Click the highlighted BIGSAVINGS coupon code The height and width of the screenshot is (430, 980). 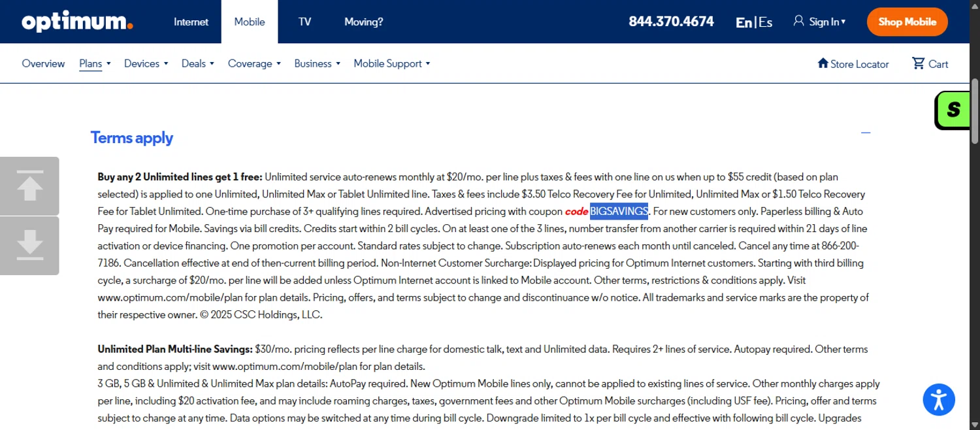(619, 211)
